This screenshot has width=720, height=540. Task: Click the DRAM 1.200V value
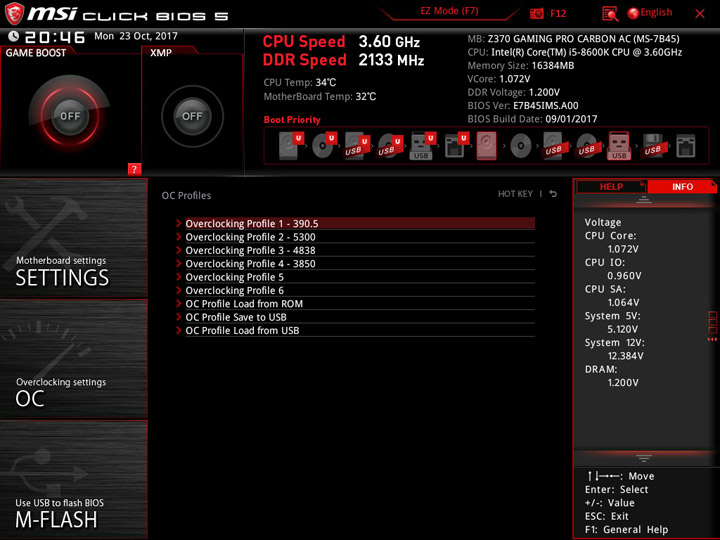(x=623, y=382)
